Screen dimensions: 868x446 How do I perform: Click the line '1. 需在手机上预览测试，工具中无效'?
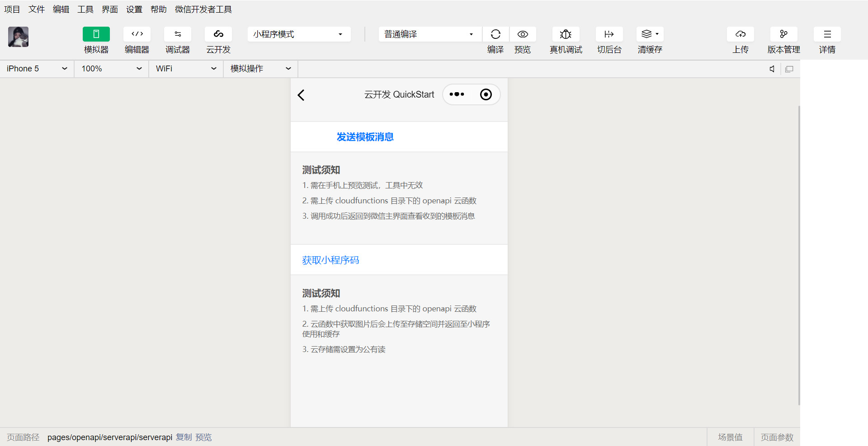[x=363, y=185]
